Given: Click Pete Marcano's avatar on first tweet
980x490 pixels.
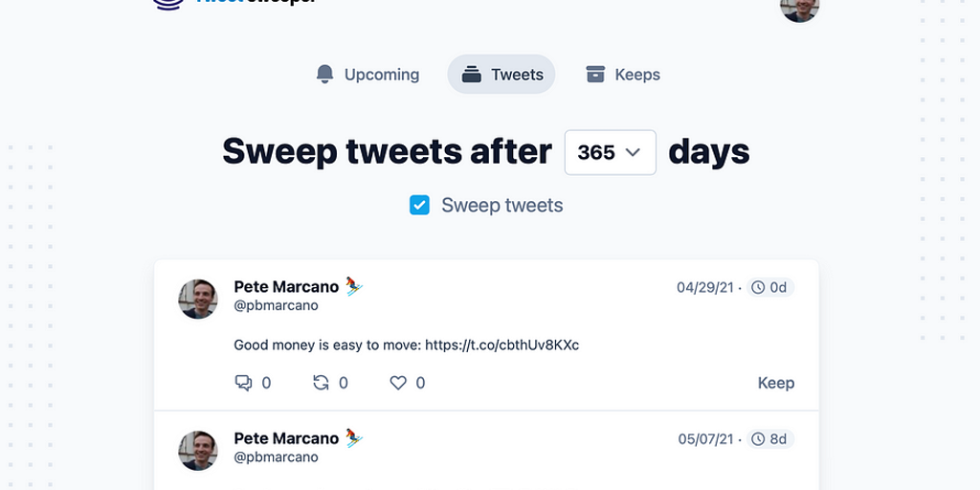Looking at the screenshot, I should [198, 299].
